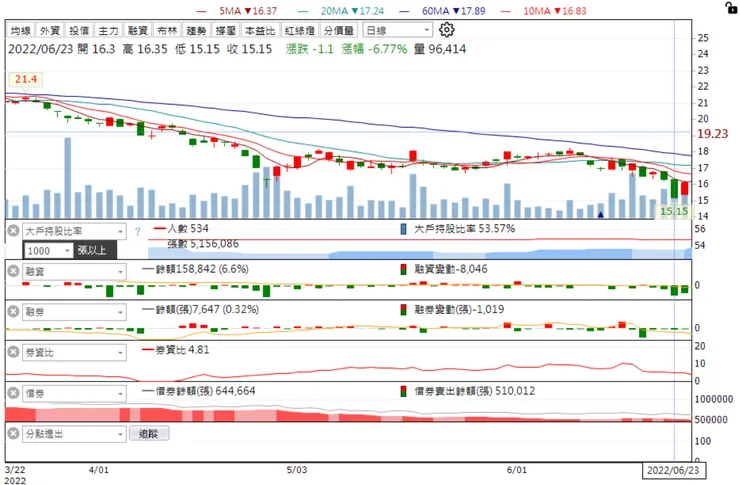Image resolution: width=740 pixels, height=485 pixels.
Task: Click the 10MA legend entry
Action: (x=544, y=10)
